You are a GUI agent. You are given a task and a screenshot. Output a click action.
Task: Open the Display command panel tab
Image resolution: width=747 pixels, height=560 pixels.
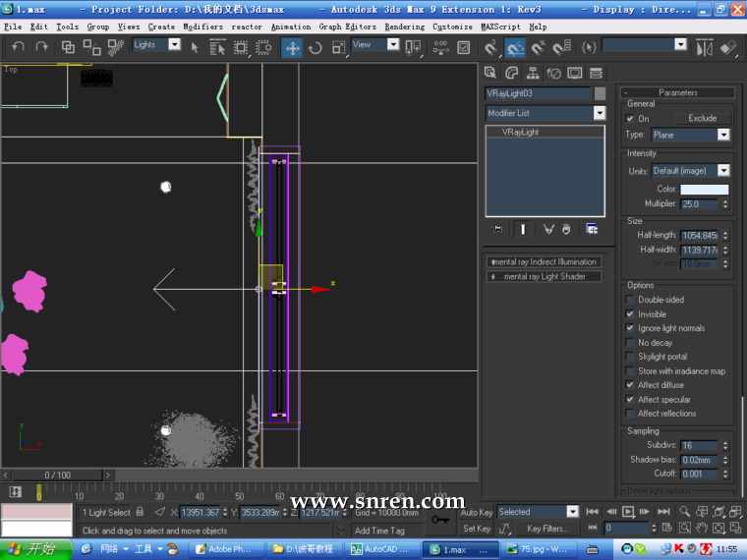575,73
